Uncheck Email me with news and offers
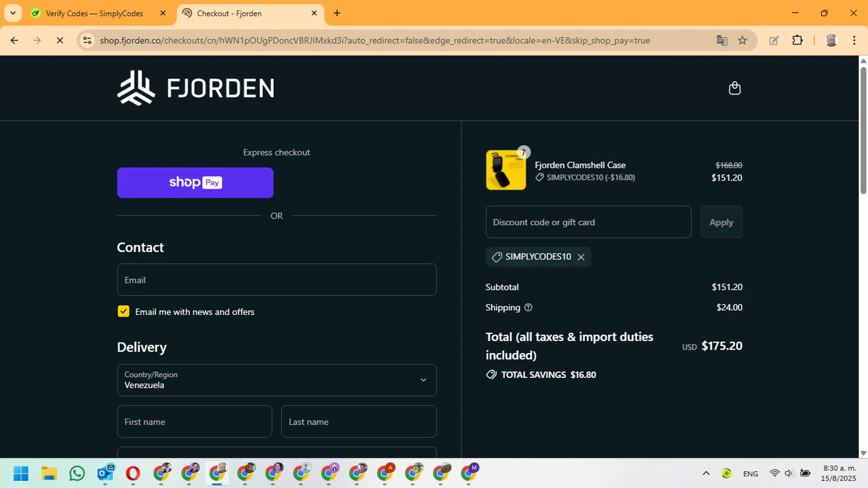The height and width of the screenshot is (488, 868). pos(123,311)
